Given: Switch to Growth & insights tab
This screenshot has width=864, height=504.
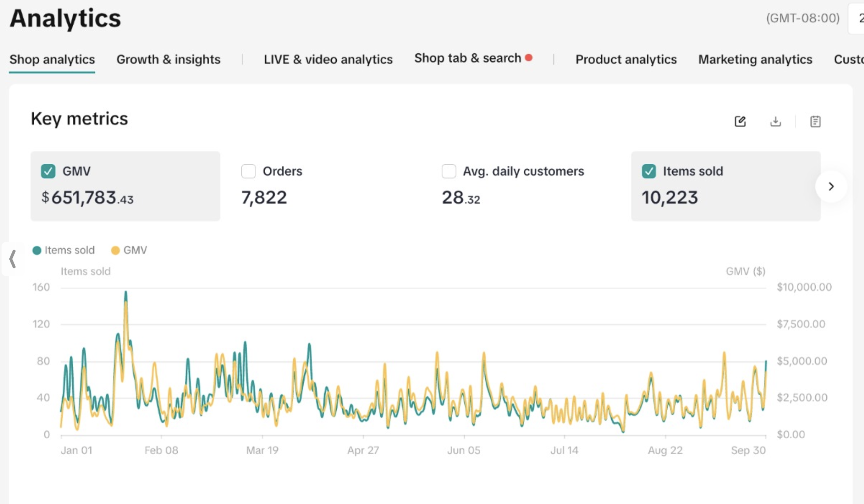Looking at the screenshot, I should click(168, 59).
